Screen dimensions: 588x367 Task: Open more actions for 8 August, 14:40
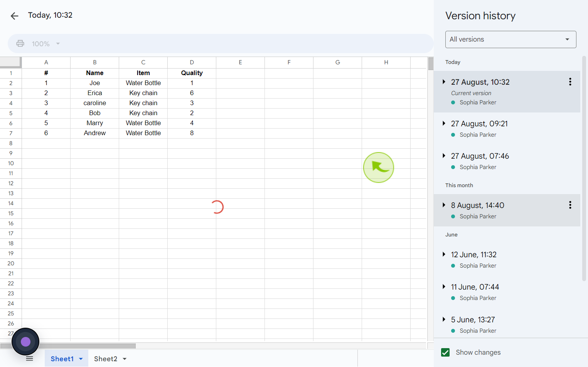(570, 205)
